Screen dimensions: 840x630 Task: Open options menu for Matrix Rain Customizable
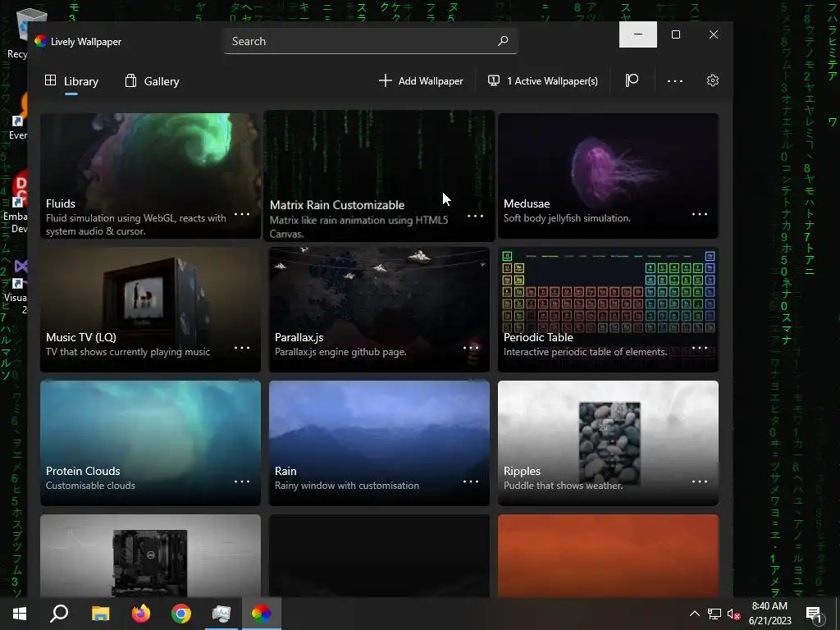tap(475, 216)
